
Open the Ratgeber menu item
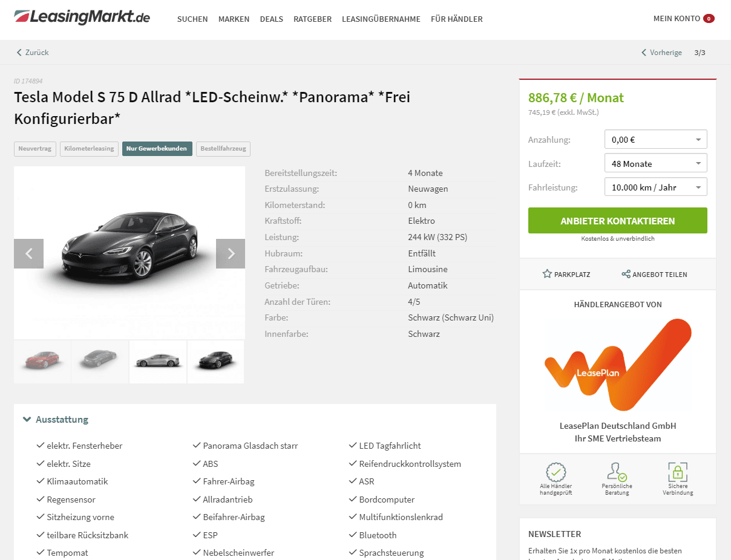(x=312, y=19)
